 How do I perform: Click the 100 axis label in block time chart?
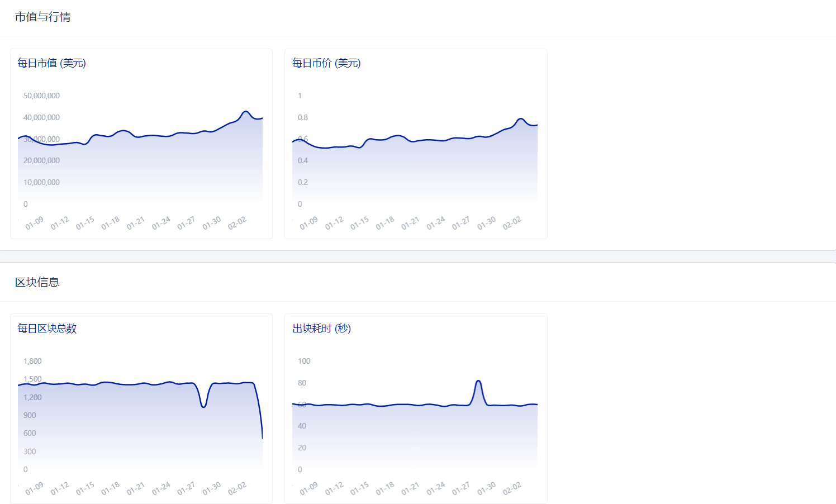click(304, 362)
